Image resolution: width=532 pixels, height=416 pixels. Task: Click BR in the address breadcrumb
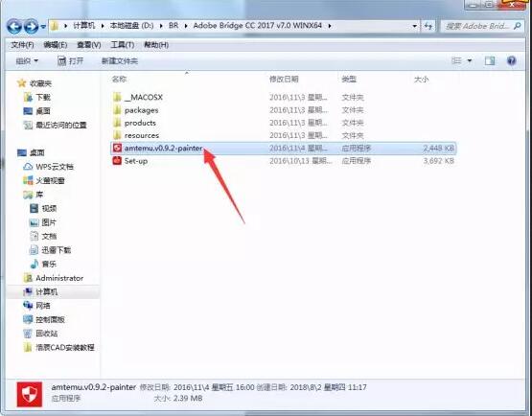(x=173, y=26)
